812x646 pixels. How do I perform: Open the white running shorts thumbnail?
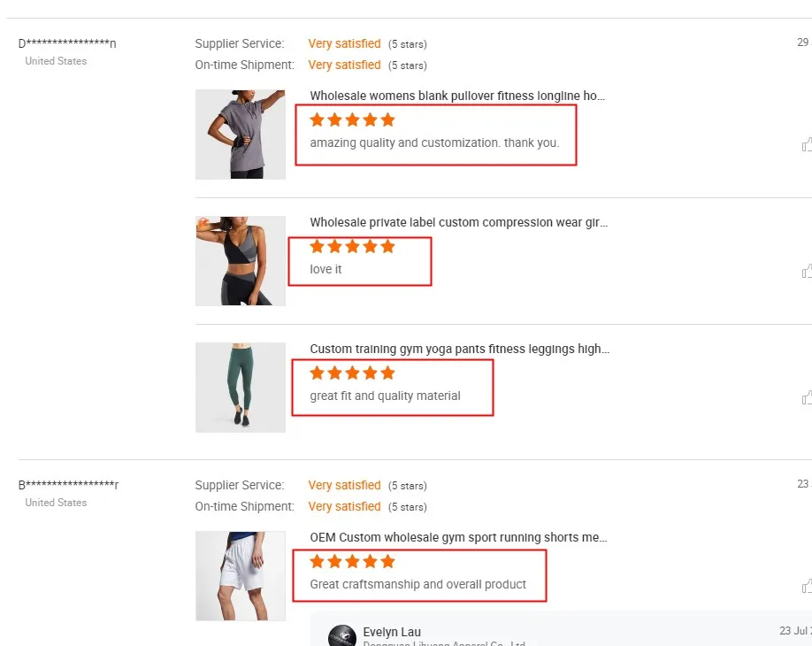point(241,576)
